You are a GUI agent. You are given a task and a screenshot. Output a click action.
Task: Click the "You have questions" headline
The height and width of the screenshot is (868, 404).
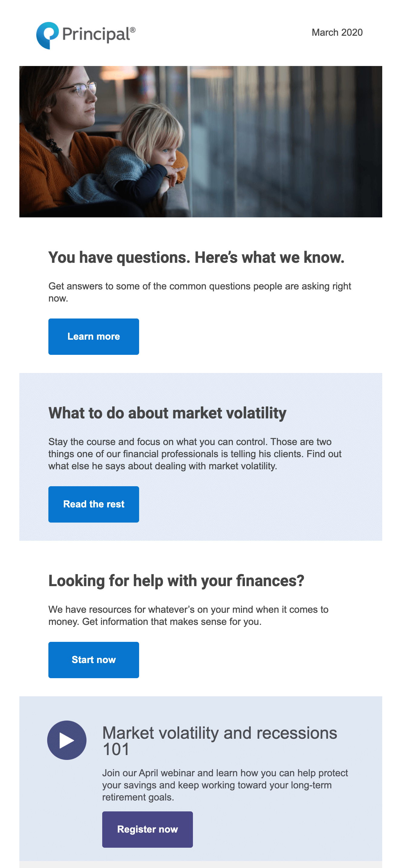coord(196,257)
